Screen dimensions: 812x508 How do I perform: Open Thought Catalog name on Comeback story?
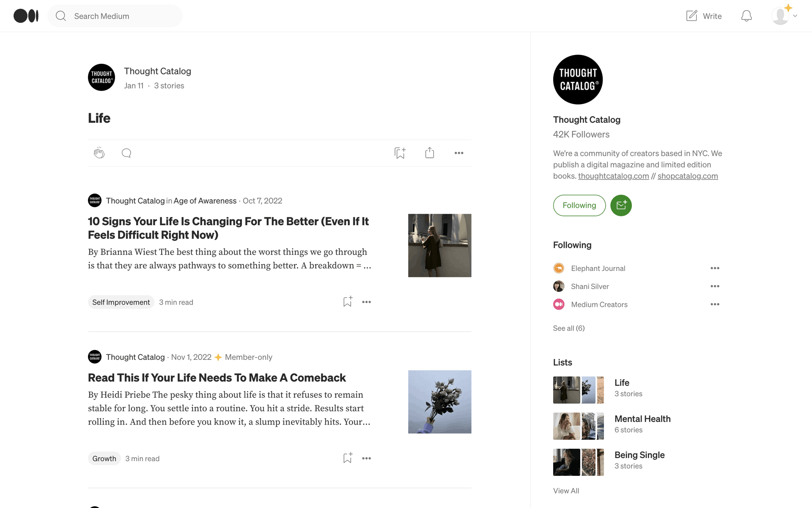click(135, 357)
